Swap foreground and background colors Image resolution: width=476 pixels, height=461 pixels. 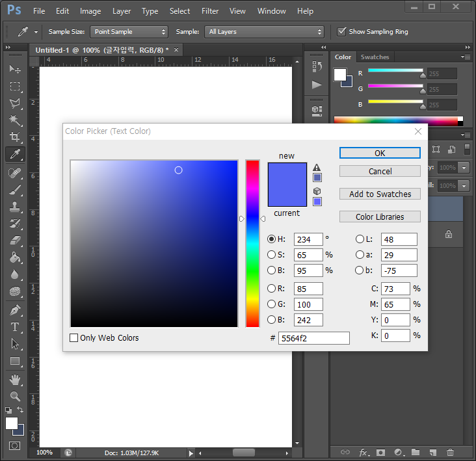click(x=20, y=410)
